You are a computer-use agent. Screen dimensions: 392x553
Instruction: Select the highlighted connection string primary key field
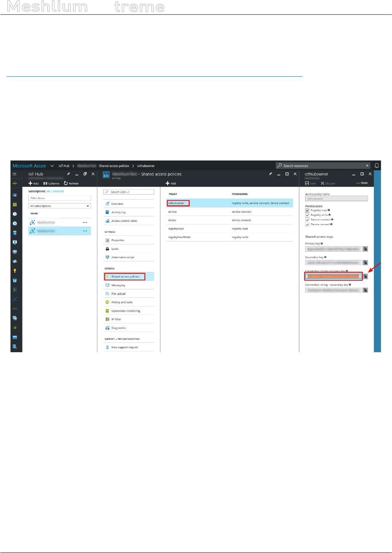click(333, 276)
